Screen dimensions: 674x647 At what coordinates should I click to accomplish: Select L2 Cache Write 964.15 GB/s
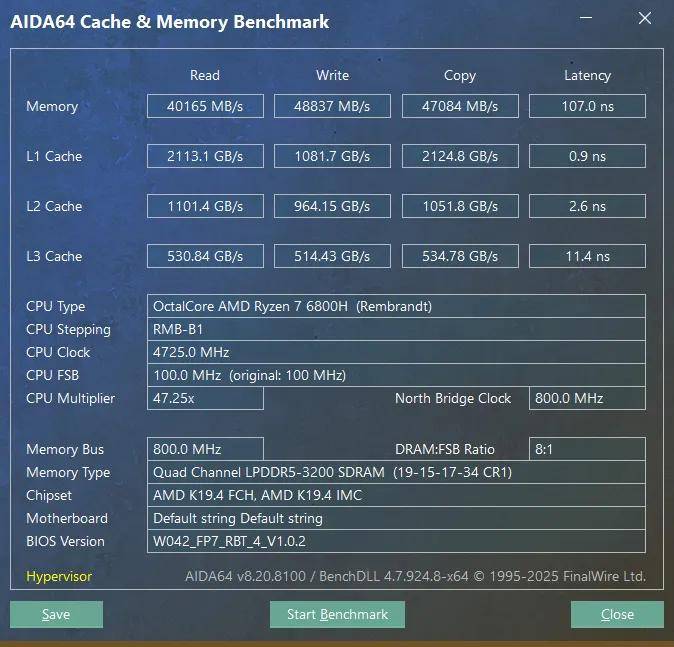point(332,206)
